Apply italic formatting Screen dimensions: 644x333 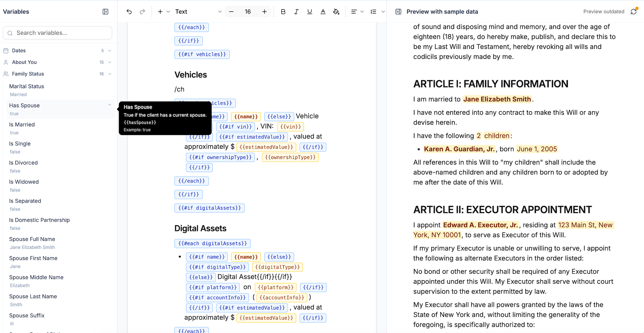(296, 11)
